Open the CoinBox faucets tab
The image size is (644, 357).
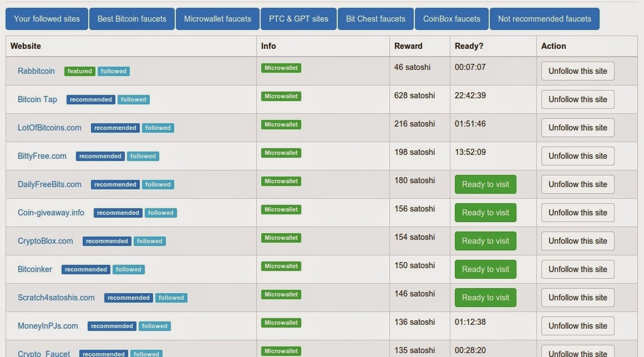coord(452,19)
